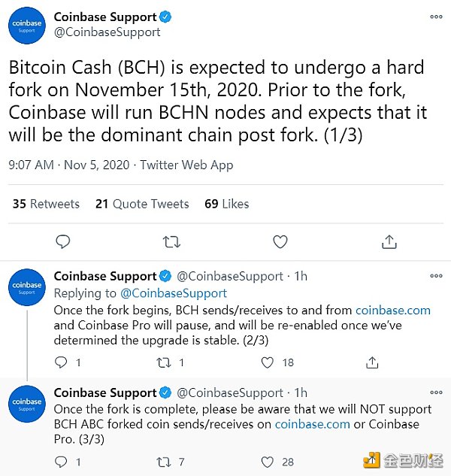This screenshot has height=476, width=451.
Task: Share the (2/3) thread tweet
Action: (371, 362)
